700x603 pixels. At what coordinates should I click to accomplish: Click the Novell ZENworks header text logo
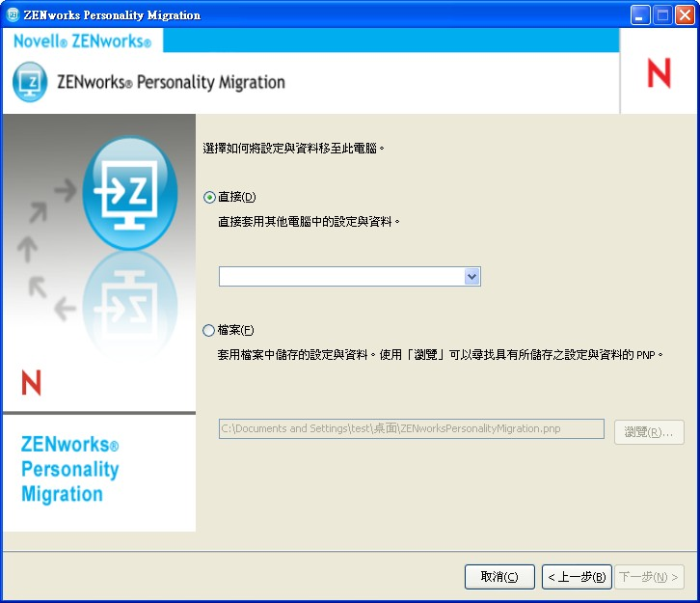coord(82,41)
